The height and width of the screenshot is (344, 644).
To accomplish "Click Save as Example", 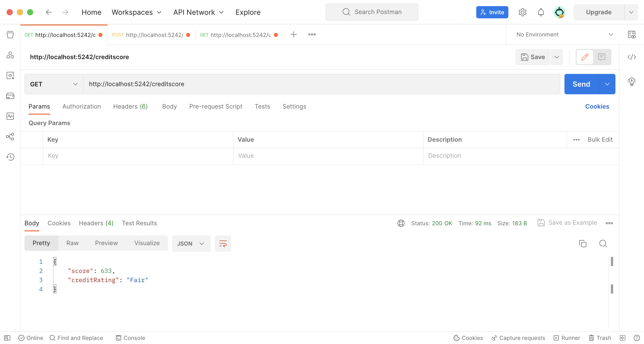I will [x=572, y=223].
